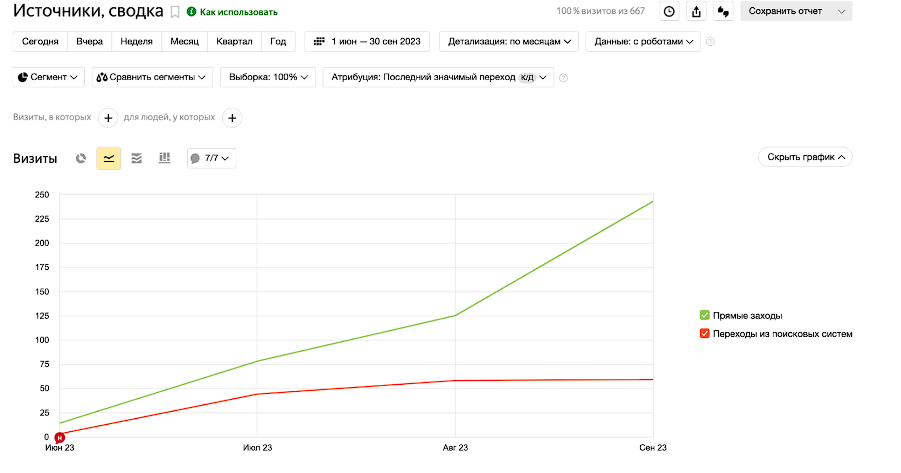Viewport: 901px width, 473px height.
Task: Toggle the Переходы из поисковых систем checkbox
Action: point(705,333)
